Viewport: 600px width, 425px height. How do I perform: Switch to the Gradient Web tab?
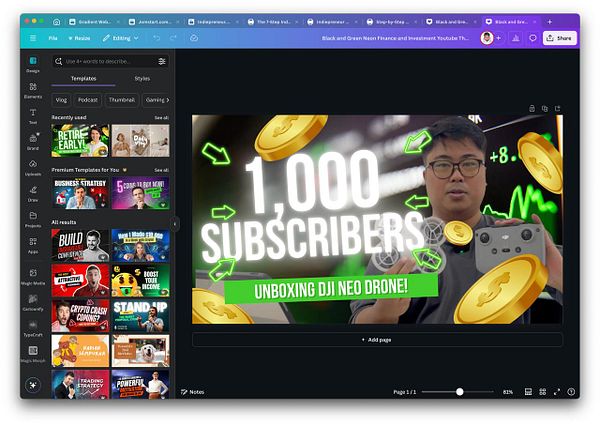point(94,22)
